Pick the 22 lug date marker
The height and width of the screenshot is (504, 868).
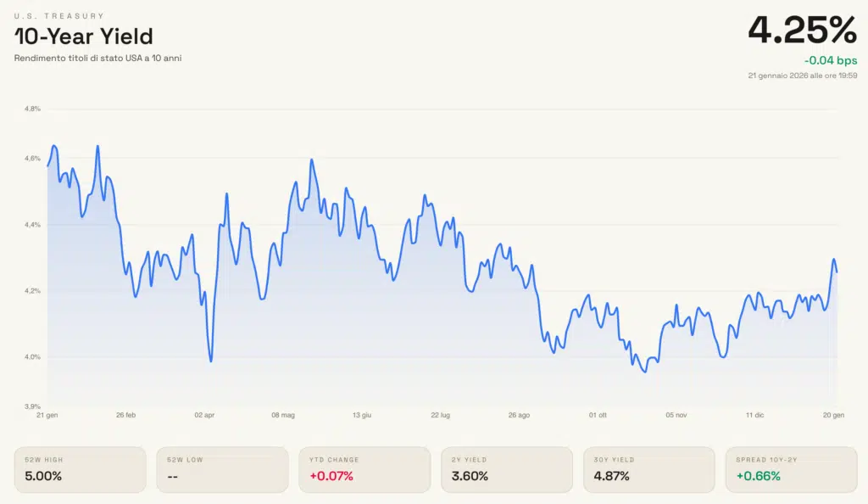click(x=441, y=415)
